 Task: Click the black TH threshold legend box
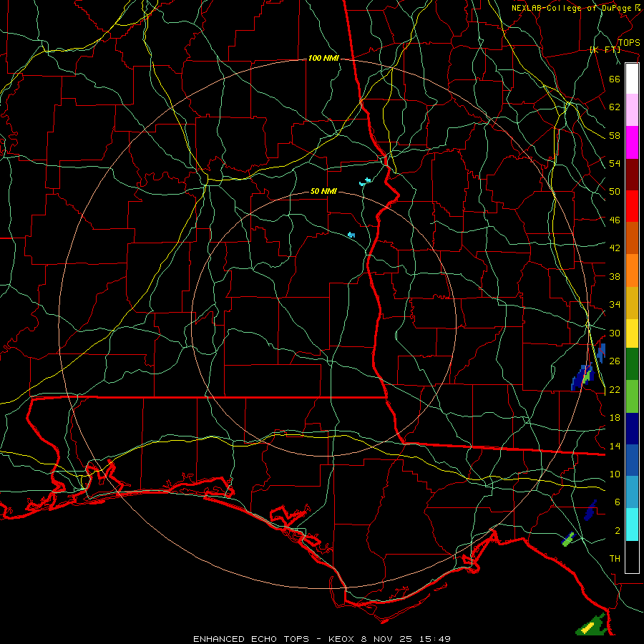(x=632, y=557)
